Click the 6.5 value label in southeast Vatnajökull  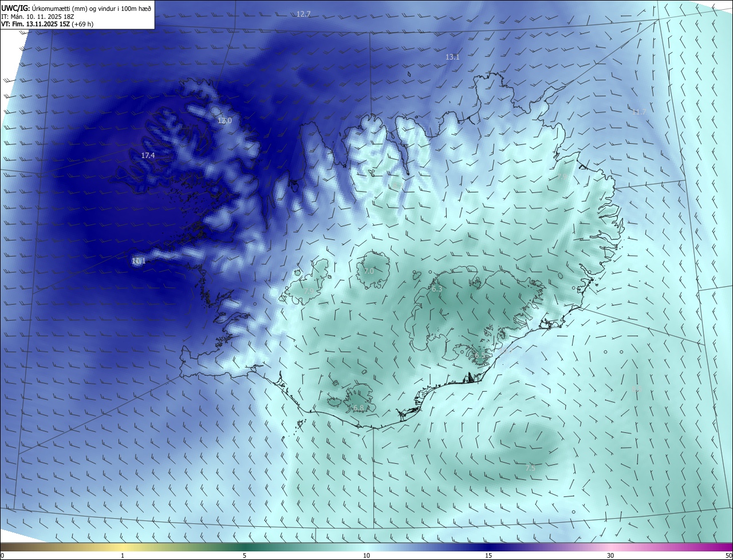click(x=479, y=356)
